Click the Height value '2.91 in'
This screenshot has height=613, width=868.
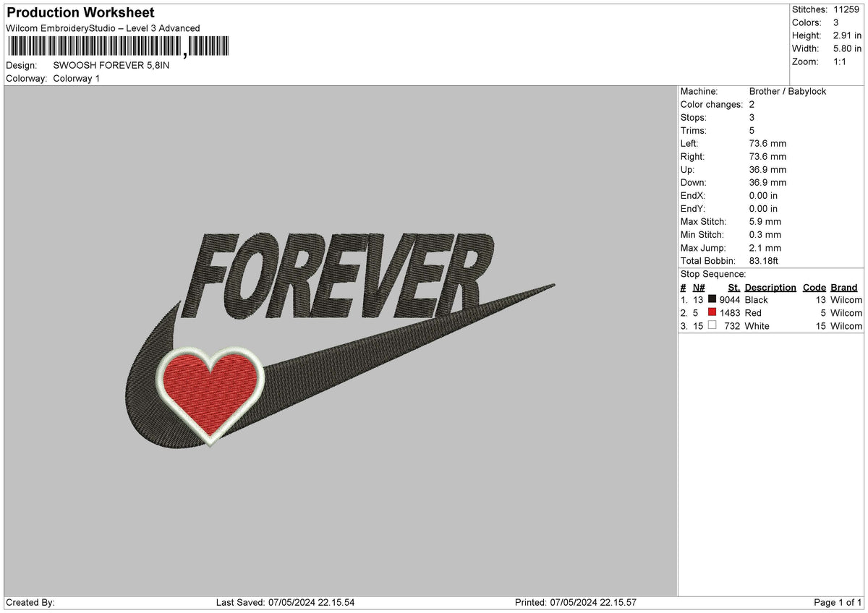pos(847,35)
